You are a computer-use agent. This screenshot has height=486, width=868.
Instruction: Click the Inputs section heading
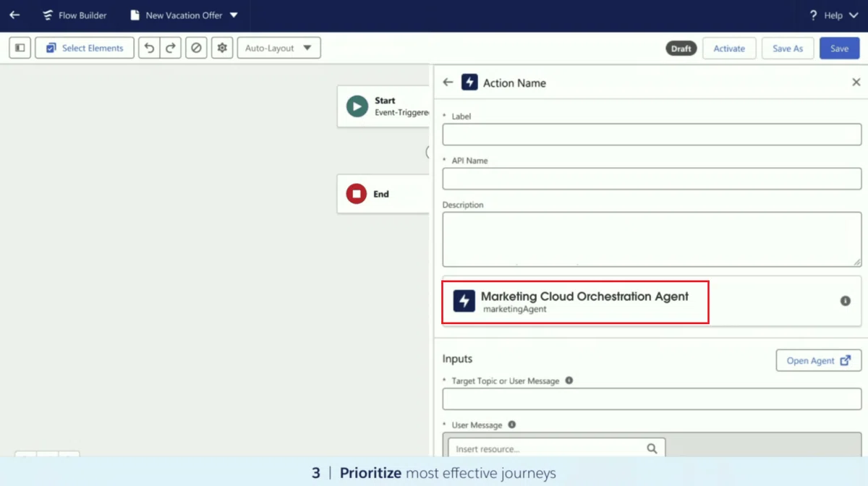tap(457, 359)
